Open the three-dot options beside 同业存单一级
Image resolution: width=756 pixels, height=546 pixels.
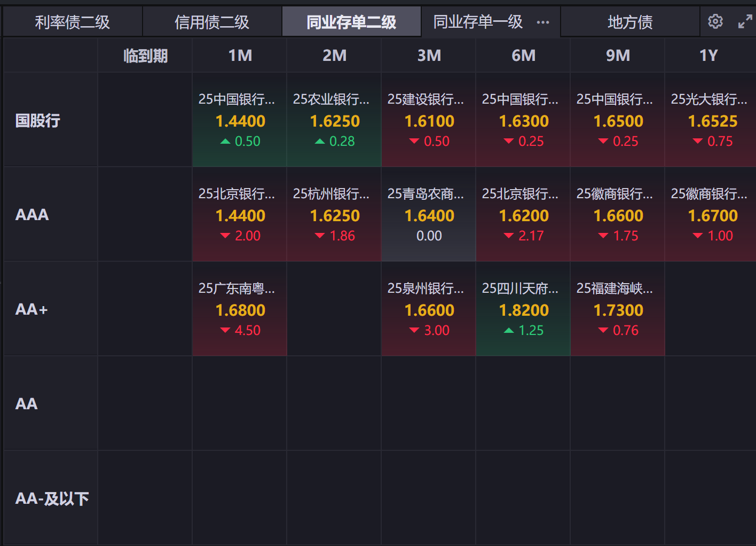click(543, 22)
